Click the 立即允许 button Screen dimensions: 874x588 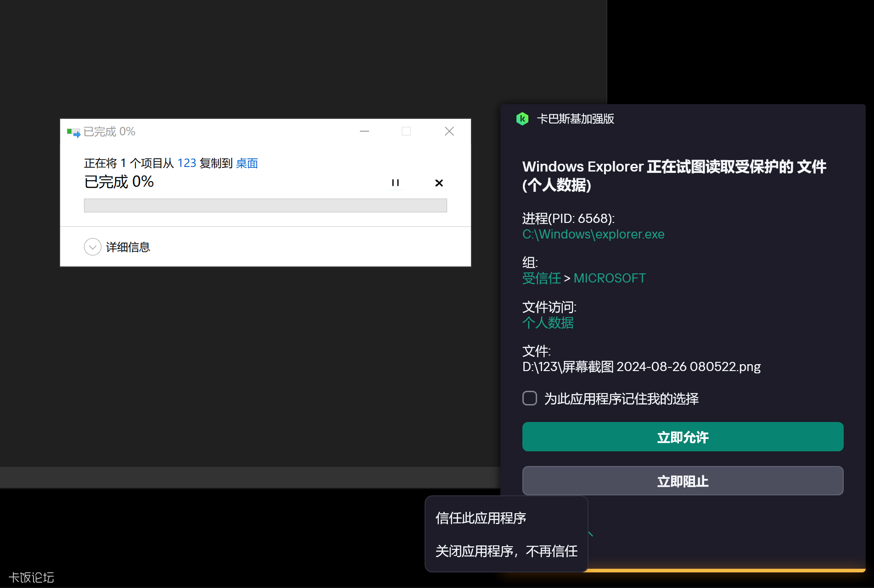point(683,437)
